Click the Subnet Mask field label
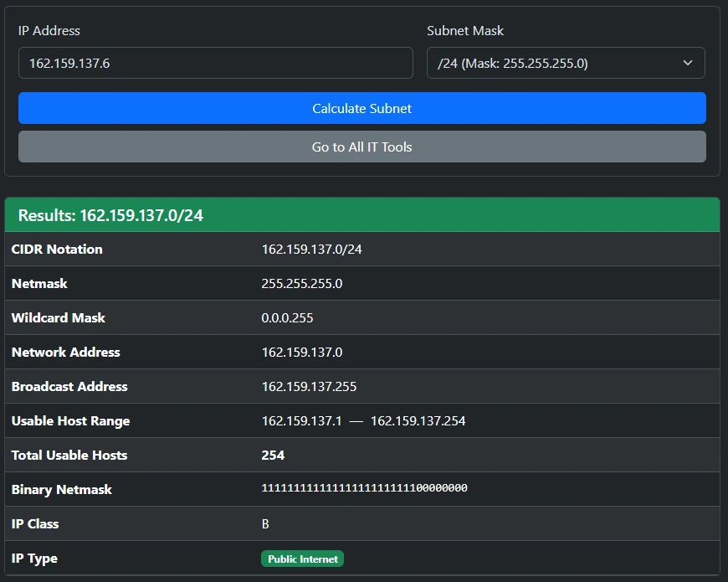728x582 pixels. coord(464,30)
